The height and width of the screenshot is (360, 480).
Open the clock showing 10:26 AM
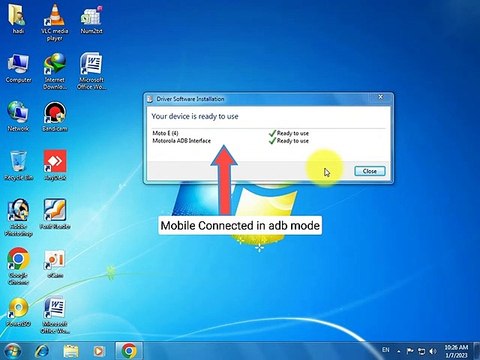pyautogui.click(x=456, y=351)
